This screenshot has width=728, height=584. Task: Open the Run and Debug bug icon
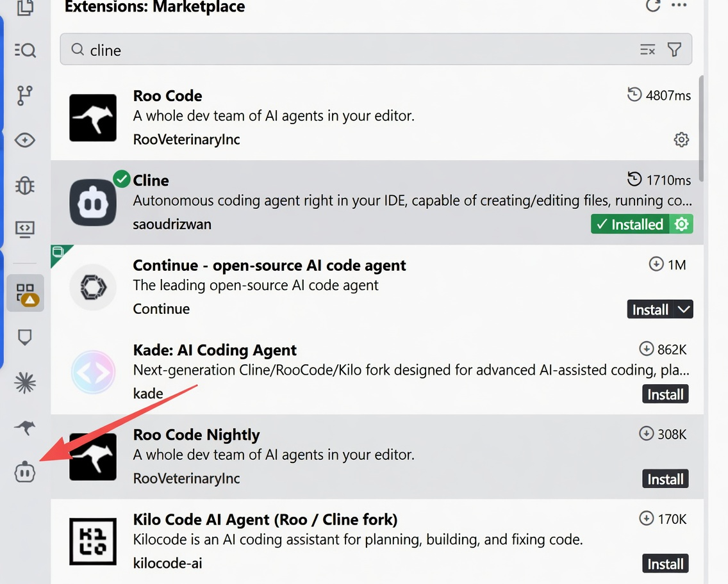[x=25, y=185]
